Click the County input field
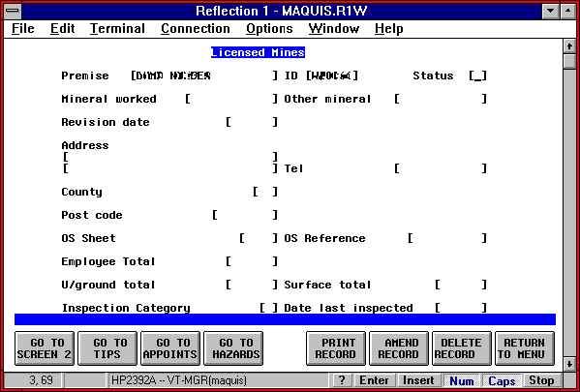Viewport: 580px width, 392px height. click(x=265, y=192)
